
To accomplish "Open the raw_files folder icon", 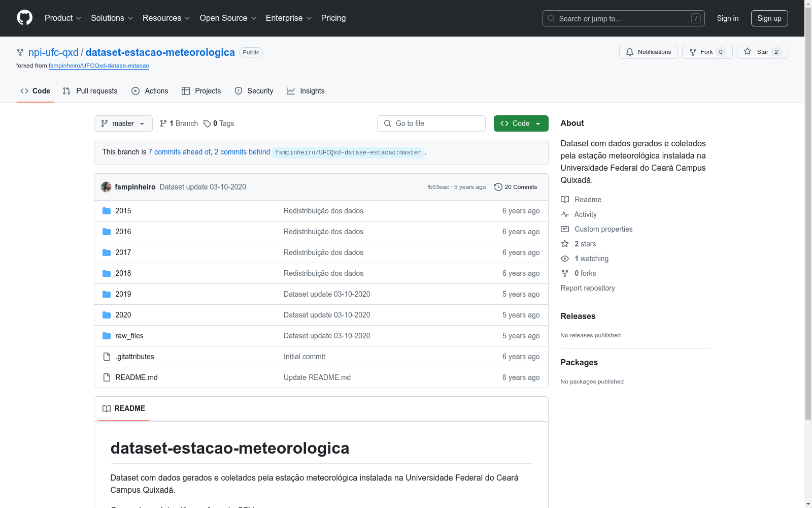I will (x=107, y=336).
